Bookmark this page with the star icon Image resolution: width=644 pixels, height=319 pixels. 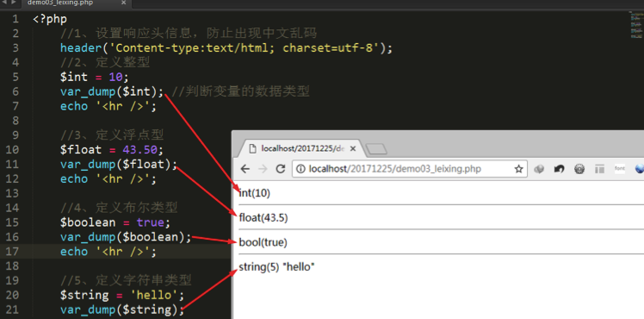click(x=519, y=169)
